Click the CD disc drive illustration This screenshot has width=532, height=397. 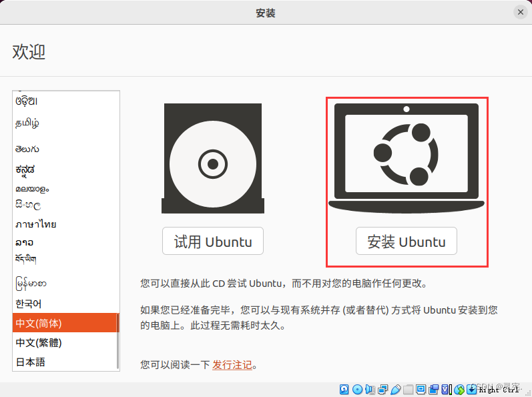(213, 158)
